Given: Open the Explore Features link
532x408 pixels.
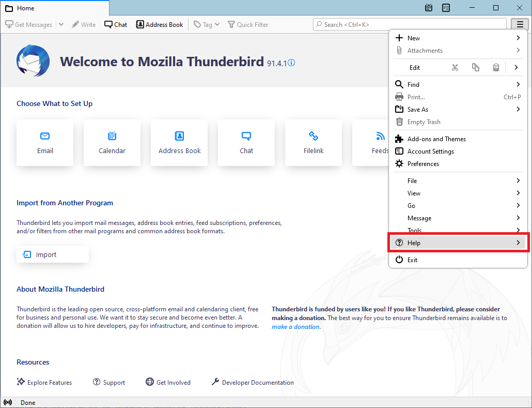Looking at the screenshot, I should [x=44, y=382].
